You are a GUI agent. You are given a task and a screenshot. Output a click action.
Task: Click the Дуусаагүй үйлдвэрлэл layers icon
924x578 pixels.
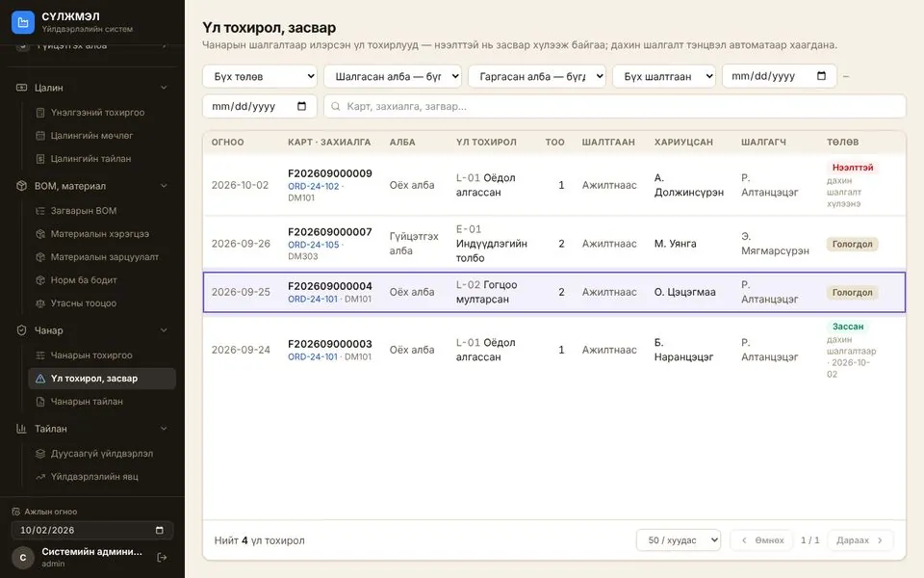point(40,454)
